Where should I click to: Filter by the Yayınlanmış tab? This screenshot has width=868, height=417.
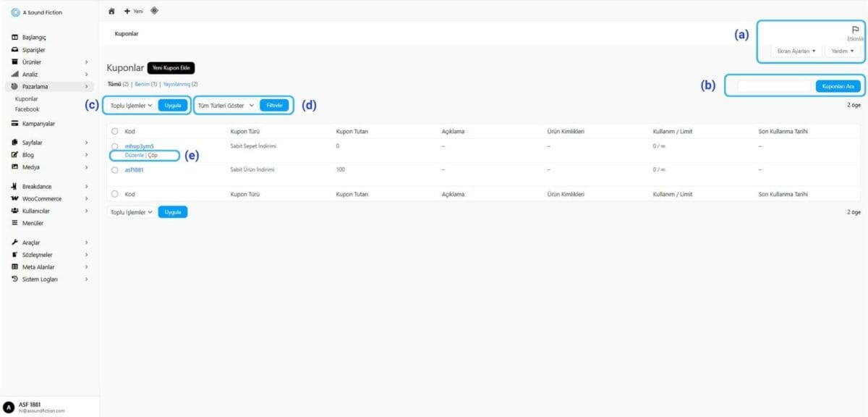(x=176, y=85)
